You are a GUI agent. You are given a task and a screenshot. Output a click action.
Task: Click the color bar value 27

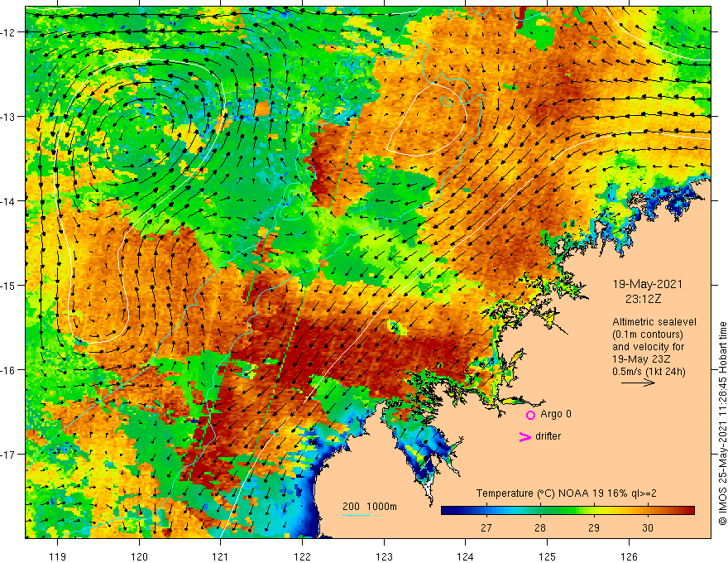click(486, 527)
